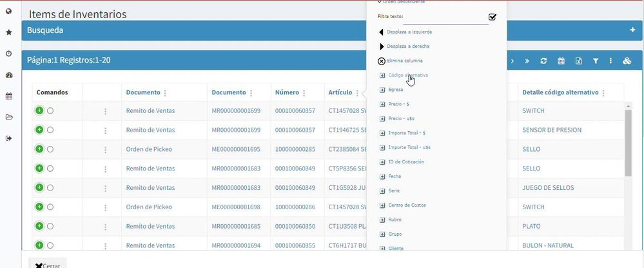
Task: Open the filter funnel icon
Action: [x=596, y=61]
